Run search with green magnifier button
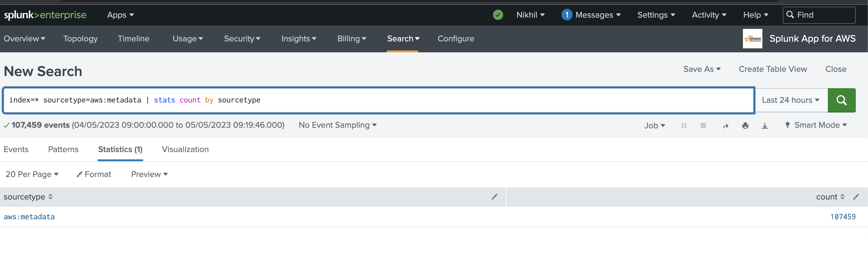Screen dimensions: 868x264 (x=842, y=100)
